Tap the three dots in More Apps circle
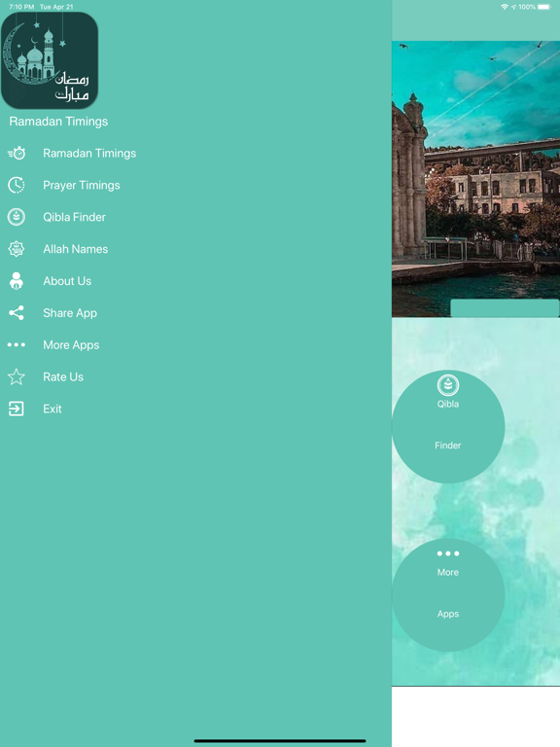This screenshot has height=747, width=560. [x=448, y=553]
